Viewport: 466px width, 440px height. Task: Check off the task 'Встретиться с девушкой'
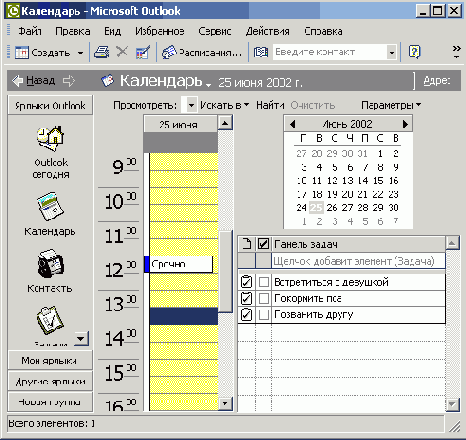(x=264, y=282)
